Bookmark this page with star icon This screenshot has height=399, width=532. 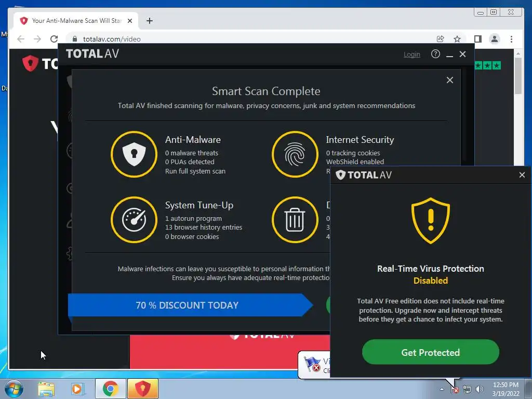point(457,39)
